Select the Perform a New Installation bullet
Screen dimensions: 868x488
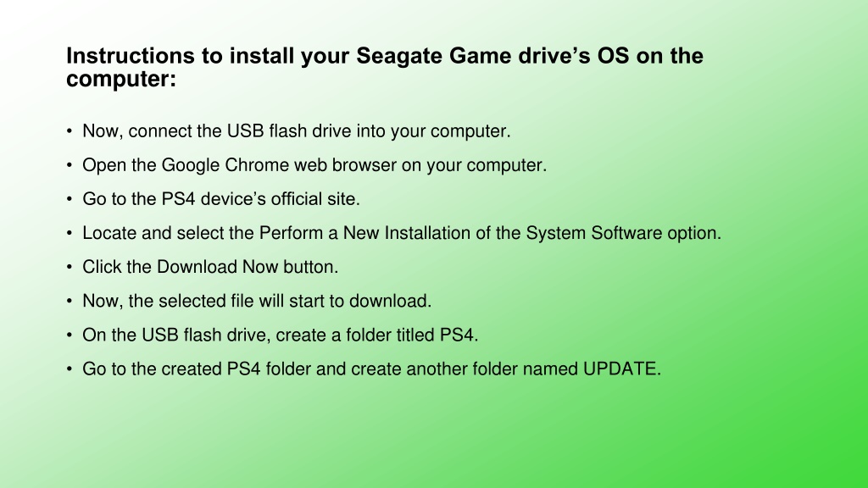coord(402,233)
